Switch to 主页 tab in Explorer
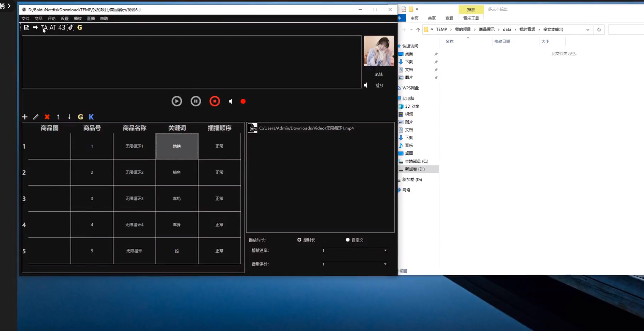The height and width of the screenshot is (331, 644). click(x=415, y=18)
